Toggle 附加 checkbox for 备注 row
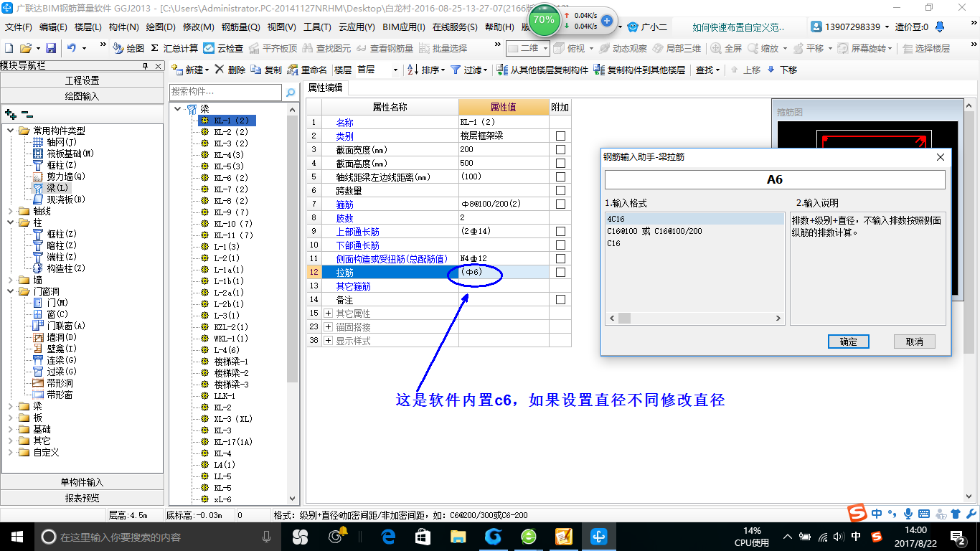The image size is (980, 551). click(560, 300)
